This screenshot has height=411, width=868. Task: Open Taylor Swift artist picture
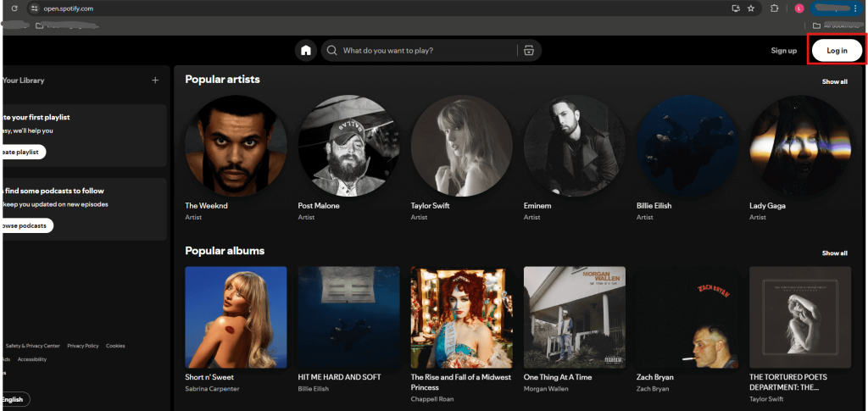point(462,146)
